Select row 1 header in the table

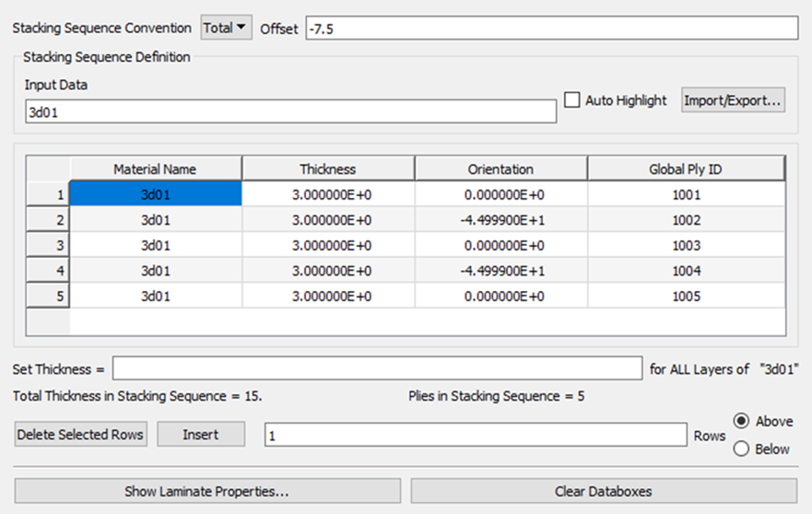48,195
